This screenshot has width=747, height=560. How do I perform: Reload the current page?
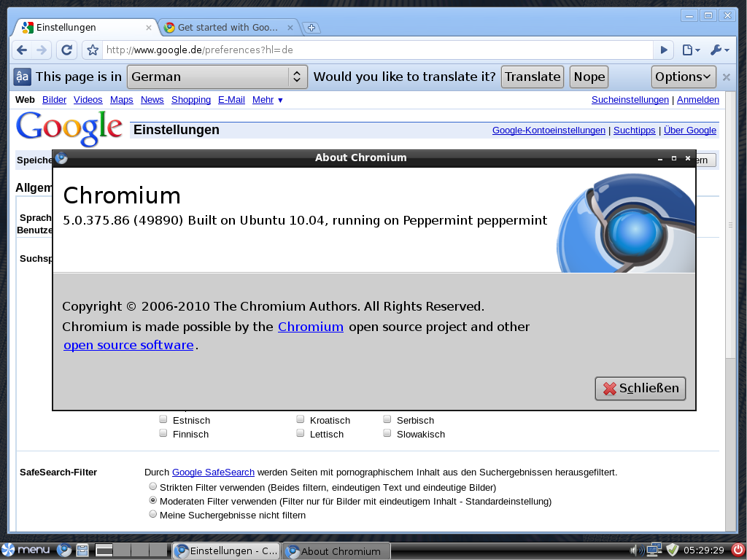click(x=66, y=50)
